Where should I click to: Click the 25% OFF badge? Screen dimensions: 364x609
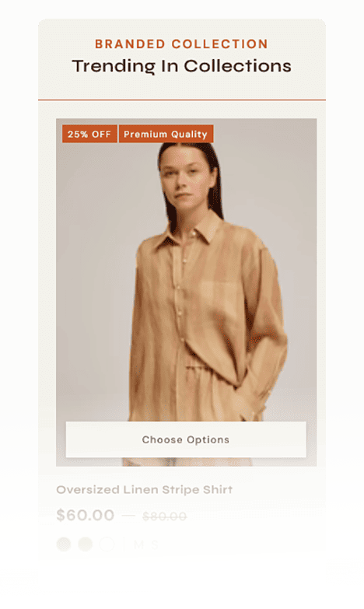89,134
